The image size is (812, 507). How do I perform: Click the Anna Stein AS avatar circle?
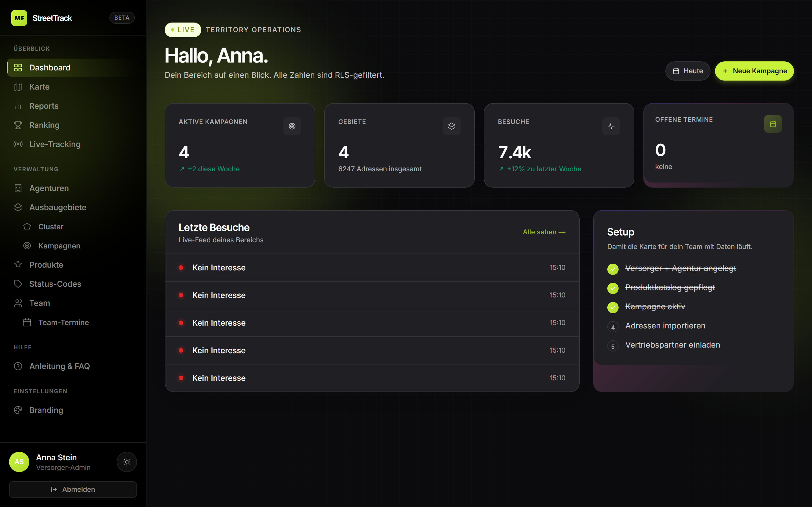(x=19, y=462)
